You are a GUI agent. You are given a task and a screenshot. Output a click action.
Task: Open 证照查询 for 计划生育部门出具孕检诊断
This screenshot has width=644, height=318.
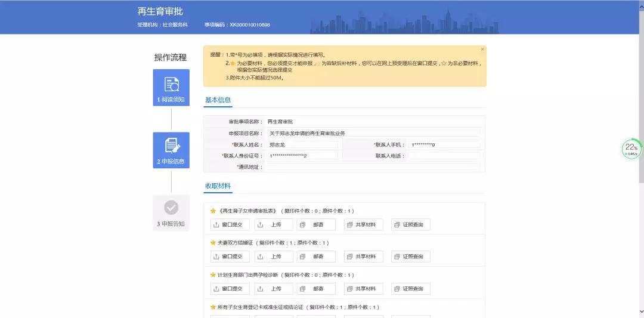point(411,289)
